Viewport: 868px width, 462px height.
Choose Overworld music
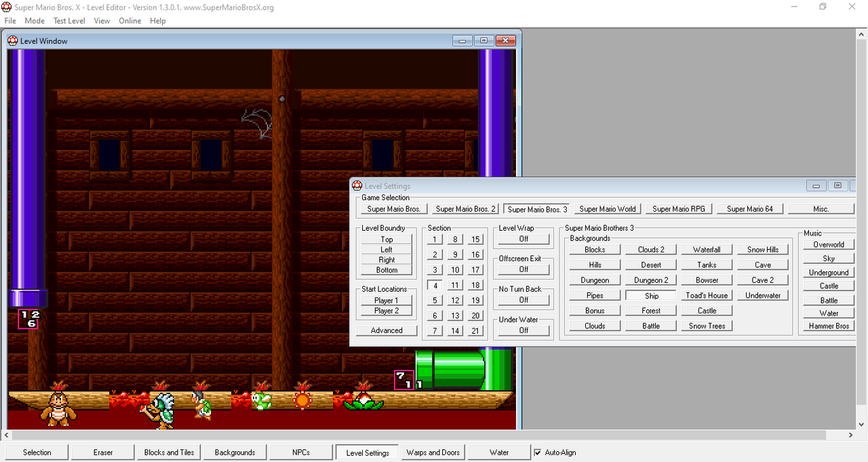829,245
